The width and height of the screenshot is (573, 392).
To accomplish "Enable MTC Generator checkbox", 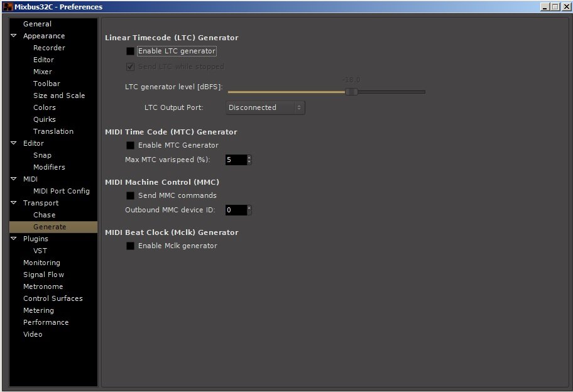I will click(x=130, y=145).
